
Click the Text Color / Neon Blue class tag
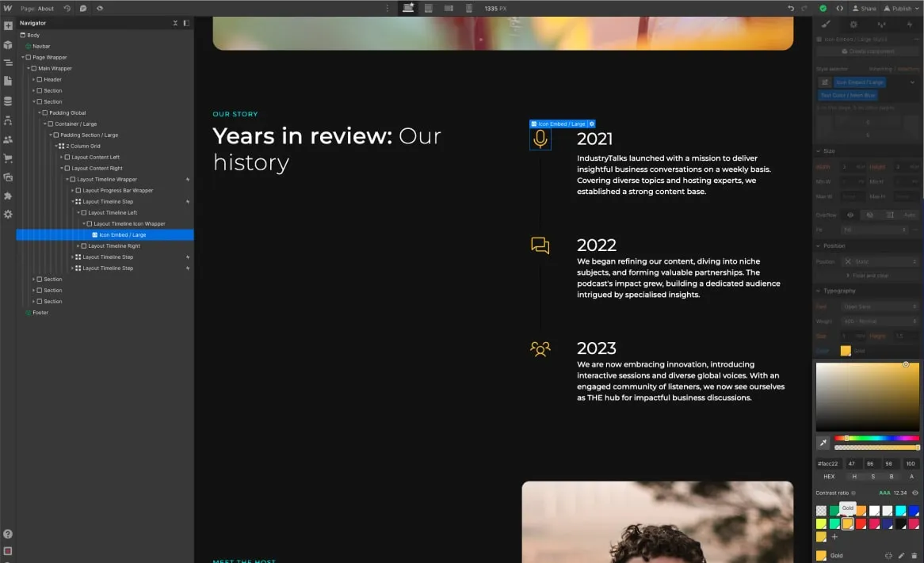pos(848,95)
